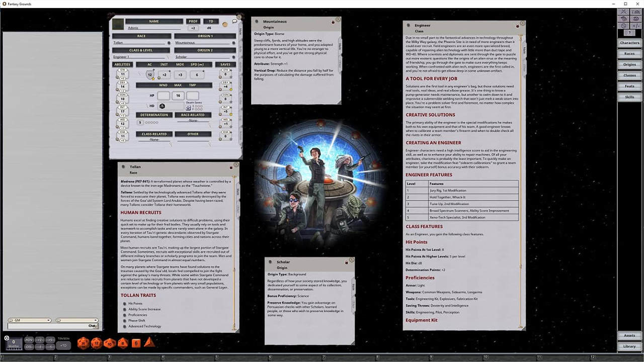Image resolution: width=644 pixels, height=362 pixels.
Task: Open the second chat speaker dropdown
Action: point(96,320)
